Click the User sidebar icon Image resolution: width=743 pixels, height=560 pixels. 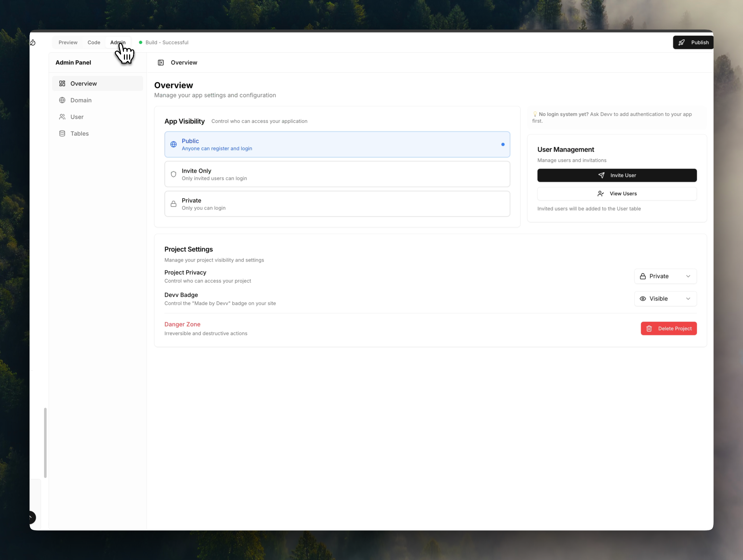point(62,117)
